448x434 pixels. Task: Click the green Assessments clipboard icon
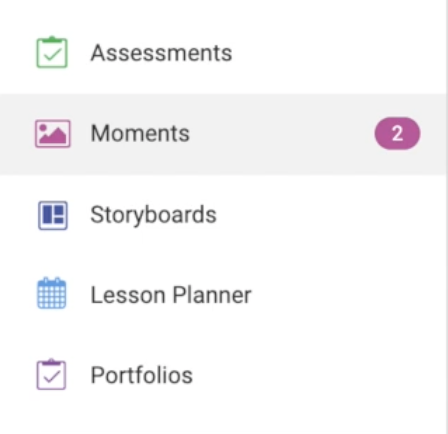pyautogui.click(x=52, y=52)
